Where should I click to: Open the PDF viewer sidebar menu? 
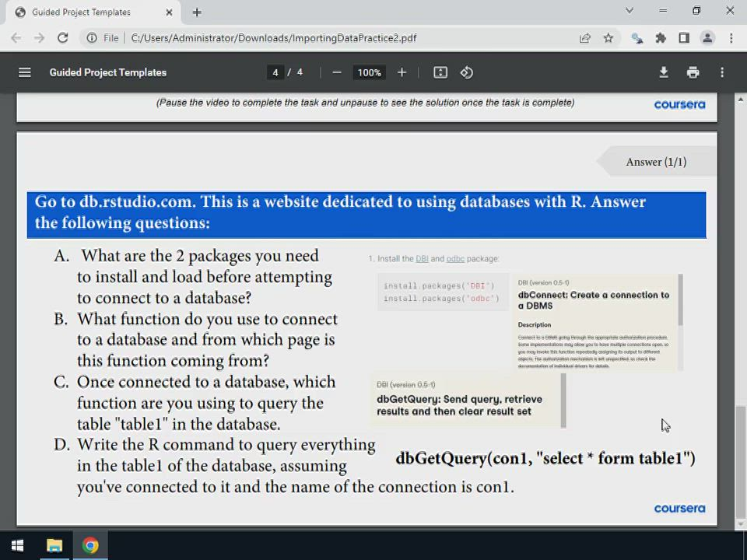(25, 72)
